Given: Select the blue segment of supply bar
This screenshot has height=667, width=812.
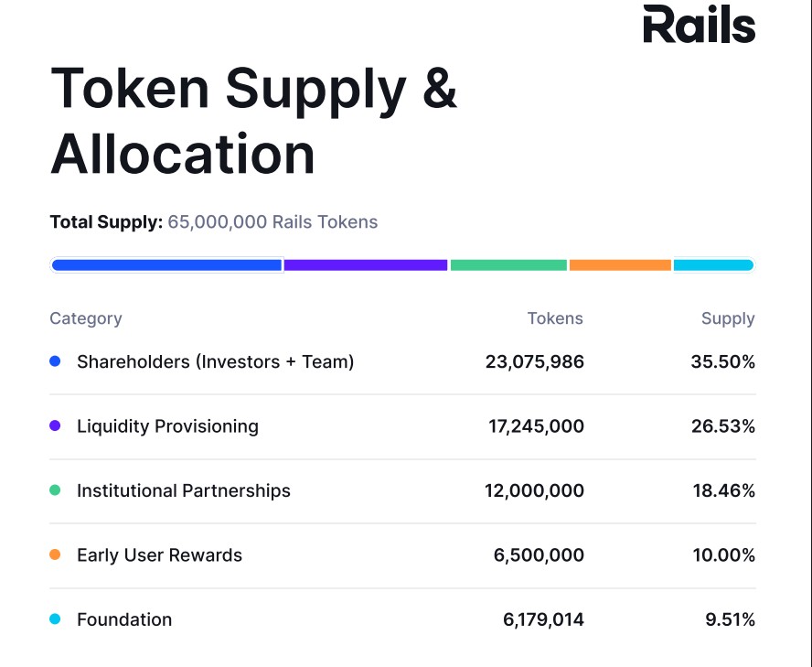Looking at the screenshot, I should coord(166,265).
